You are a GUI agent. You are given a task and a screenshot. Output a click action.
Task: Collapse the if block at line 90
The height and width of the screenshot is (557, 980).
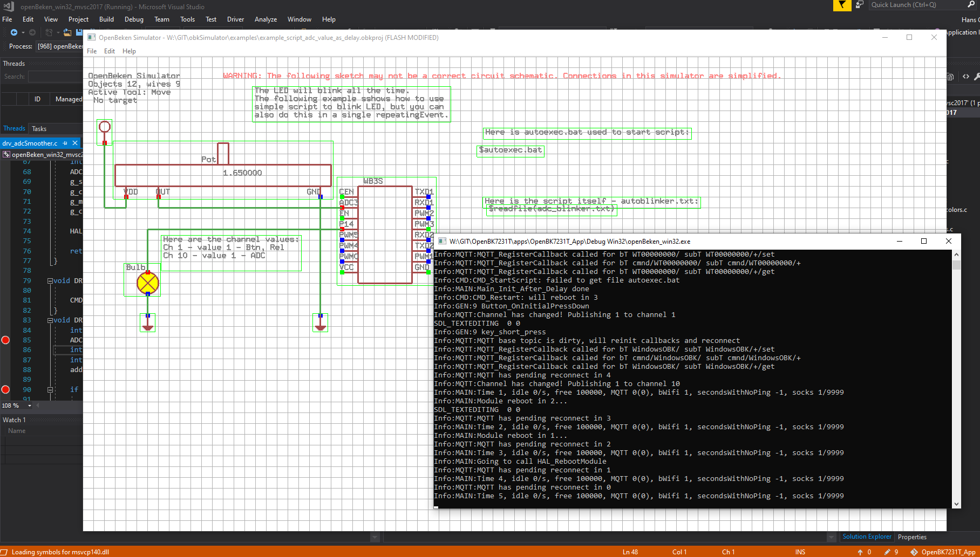coord(50,389)
